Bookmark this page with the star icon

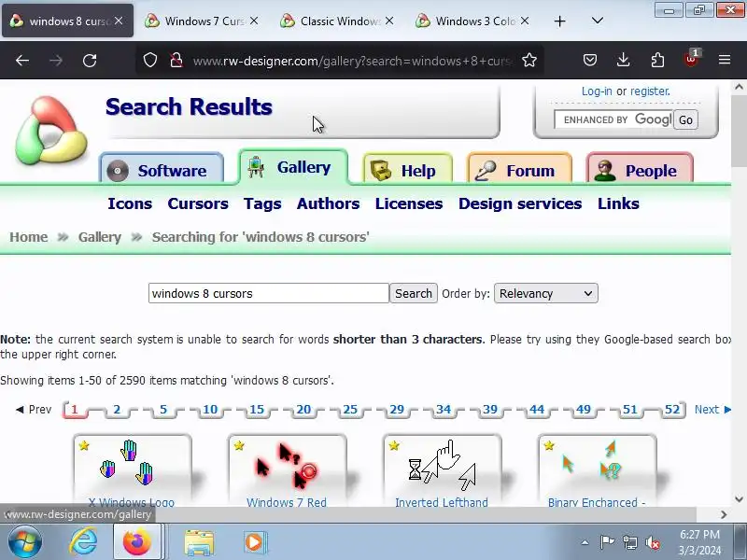(529, 60)
